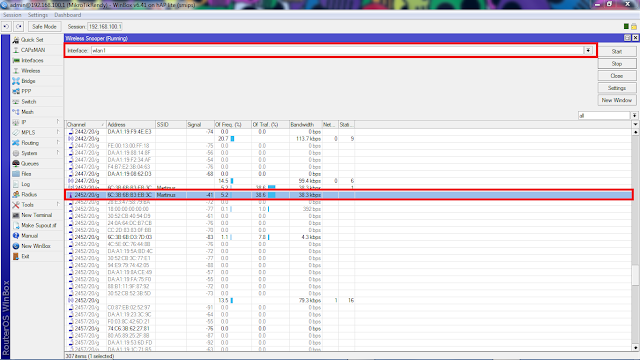Open Files list
Viewport: 640px width, 360px height.
26,174
